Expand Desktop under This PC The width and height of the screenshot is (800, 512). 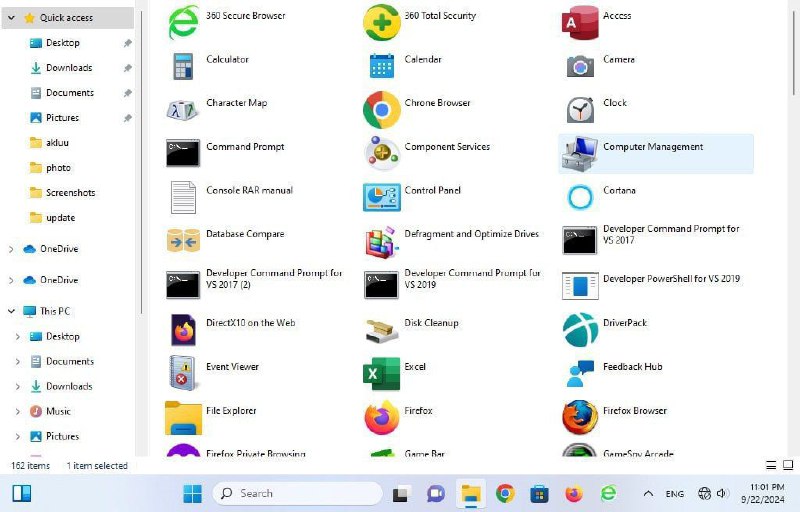pos(18,337)
